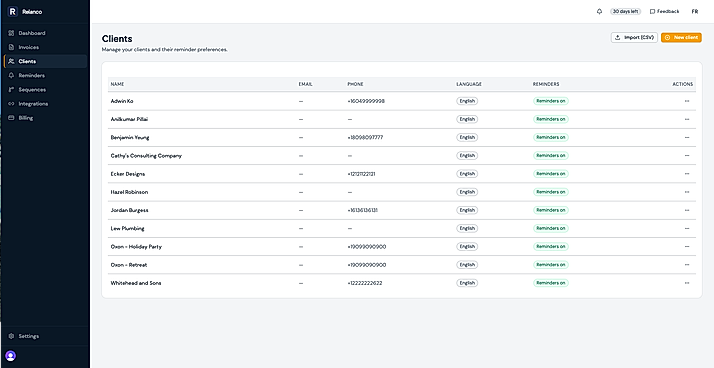Click phone number +12222222622
This screenshot has width=714, height=368.
tap(365, 283)
